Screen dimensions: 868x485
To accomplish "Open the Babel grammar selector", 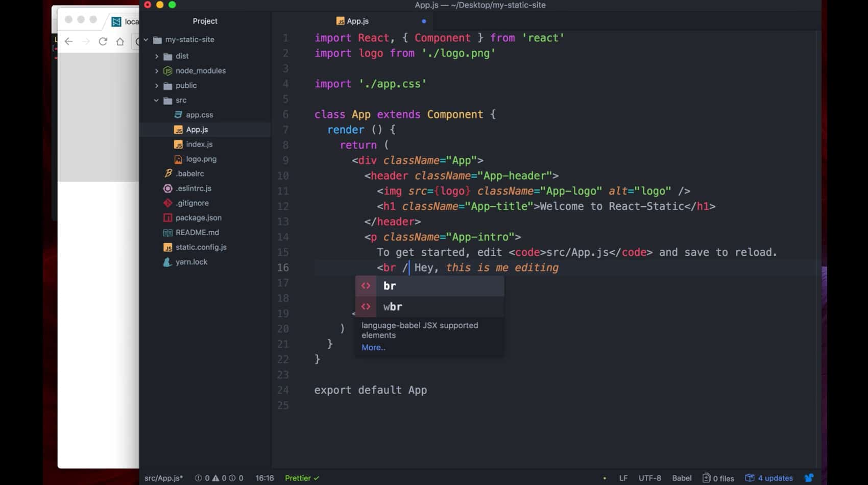I will 682,478.
